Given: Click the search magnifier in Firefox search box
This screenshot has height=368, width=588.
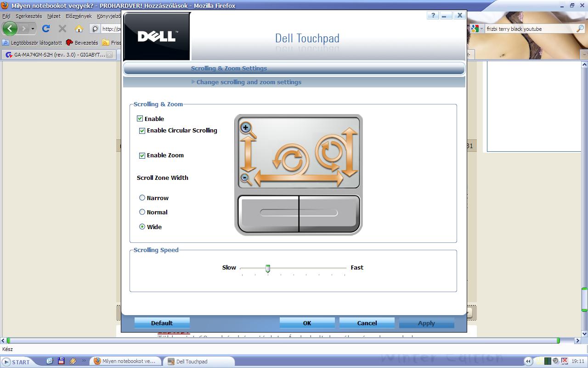Looking at the screenshot, I should click(x=580, y=29).
